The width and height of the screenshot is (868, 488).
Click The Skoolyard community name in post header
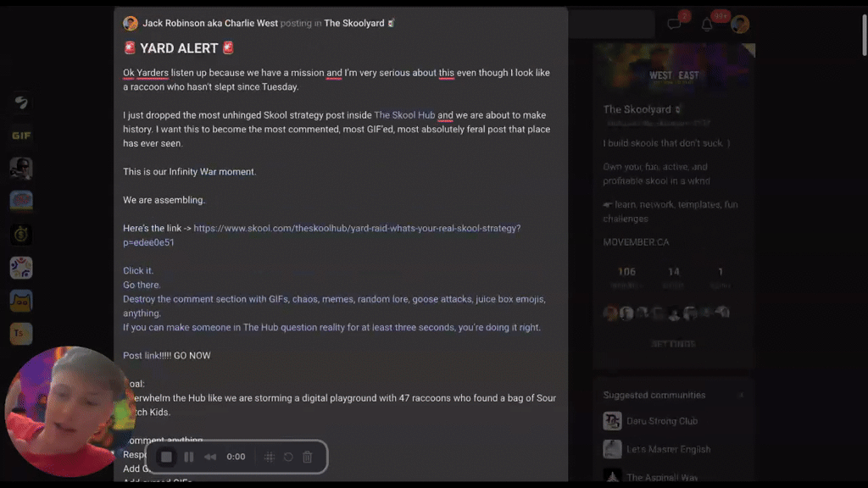tap(353, 23)
